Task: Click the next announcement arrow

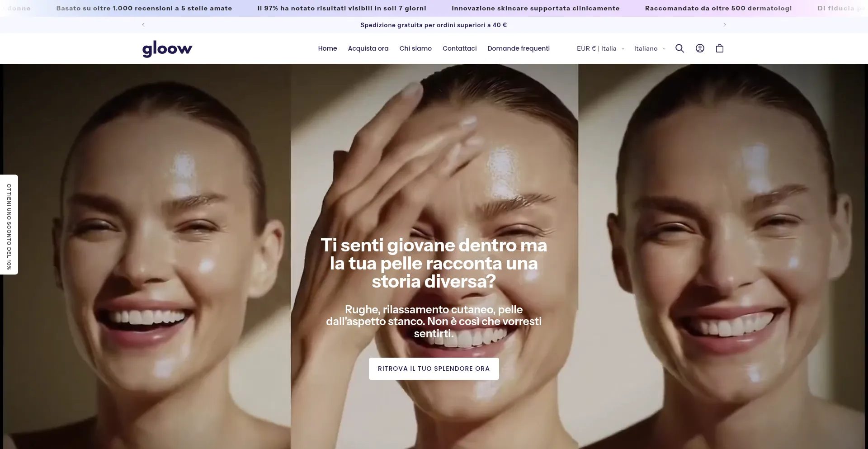Action: (x=724, y=25)
